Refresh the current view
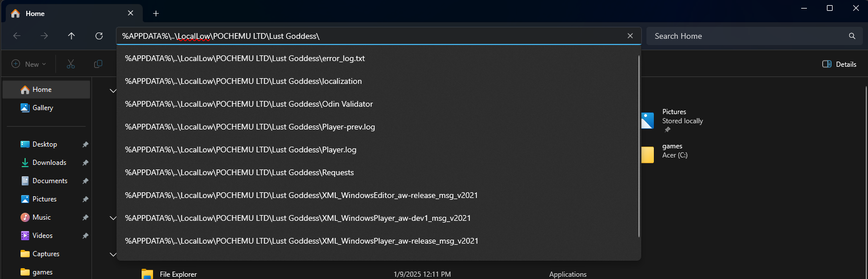The image size is (868, 279). 99,36
